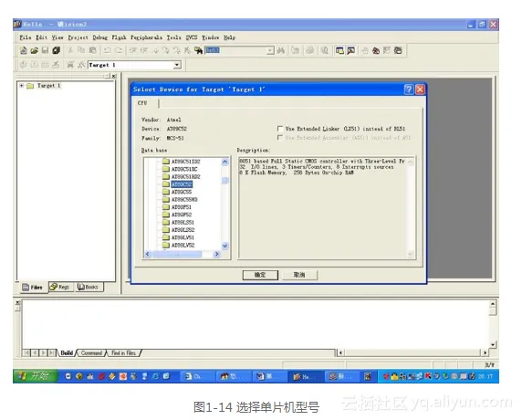Click the 取消 (Cancel) button

[299, 275]
